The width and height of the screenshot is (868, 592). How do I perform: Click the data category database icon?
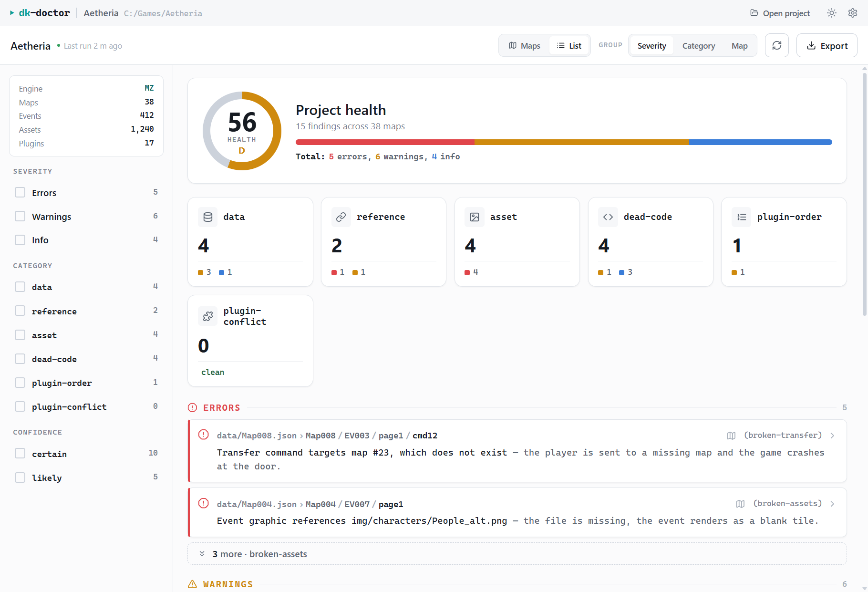(x=208, y=217)
